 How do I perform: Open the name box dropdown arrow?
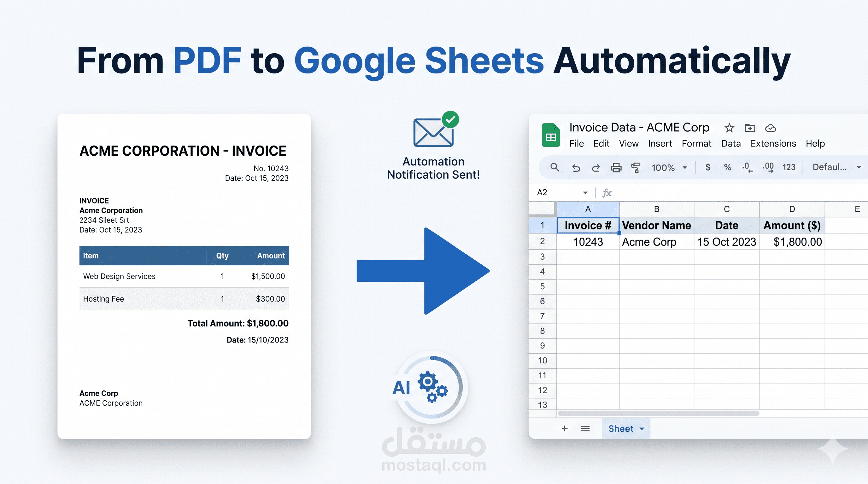[x=585, y=193]
